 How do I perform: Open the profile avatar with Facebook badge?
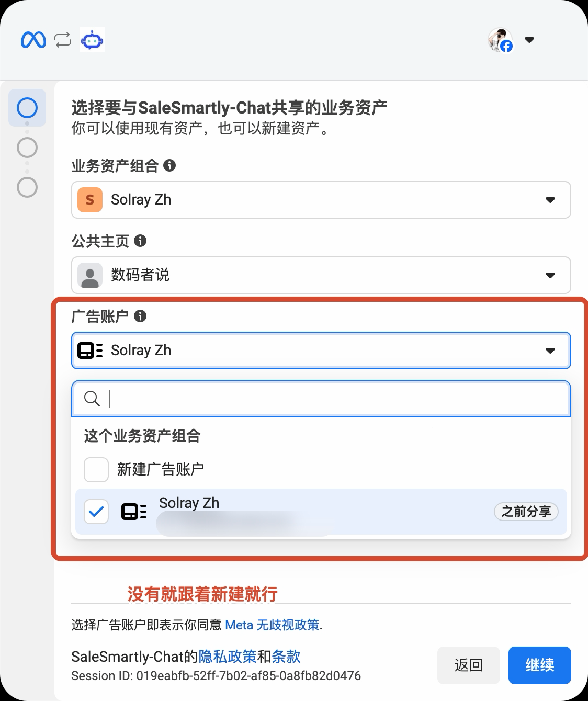point(500,40)
